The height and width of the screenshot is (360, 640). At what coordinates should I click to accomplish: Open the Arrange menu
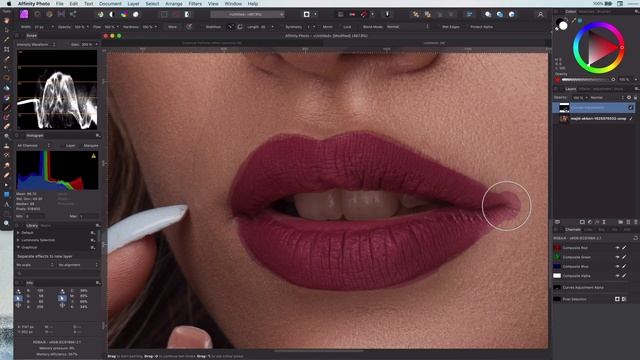(174, 4)
